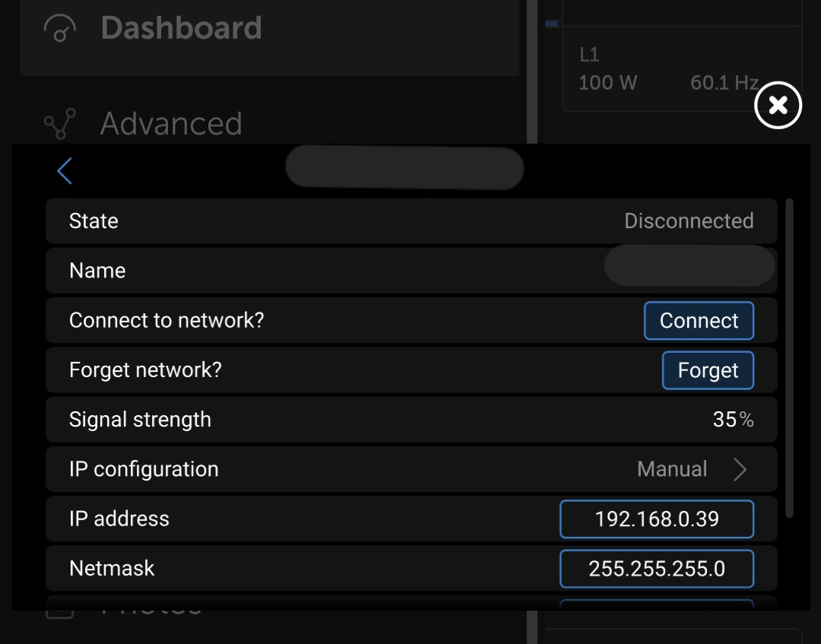Screen dimensions: 821x644
Task: Select the Signal strength 35% row
Action: click(x=411, y=420)
